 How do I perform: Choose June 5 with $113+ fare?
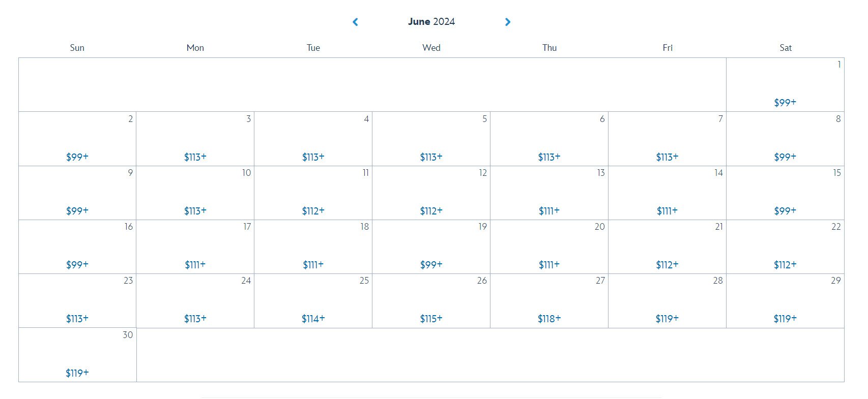click(x=431, y=139)
